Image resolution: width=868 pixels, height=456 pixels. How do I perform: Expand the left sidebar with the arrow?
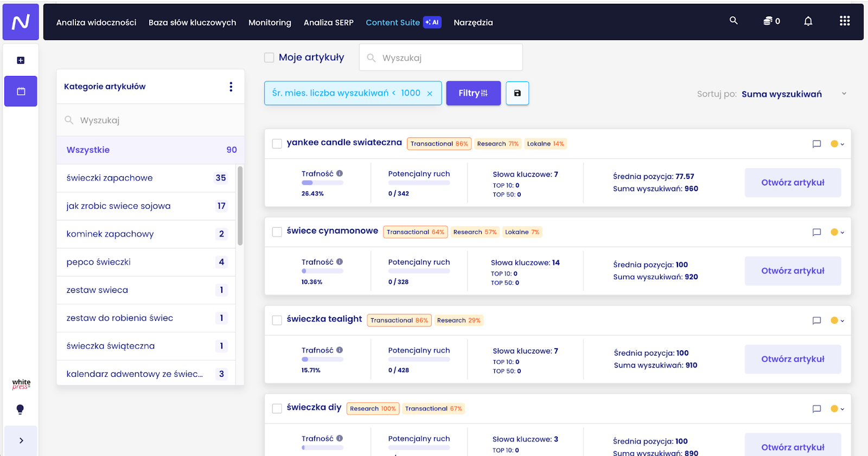pyautogui.click(x=21, y=440)
